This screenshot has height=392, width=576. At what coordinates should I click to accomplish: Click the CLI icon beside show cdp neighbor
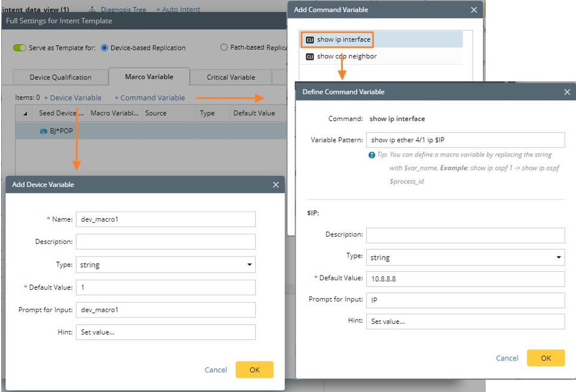tap(310, 57)
